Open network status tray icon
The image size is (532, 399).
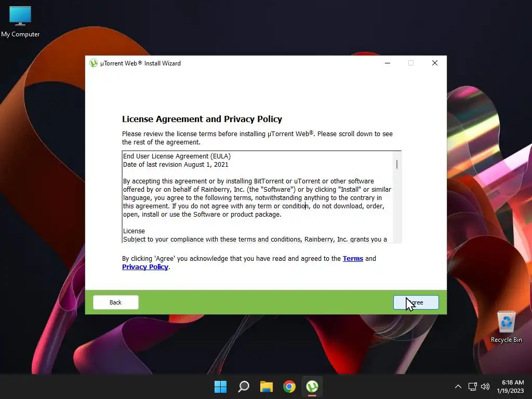click(473, 387)
